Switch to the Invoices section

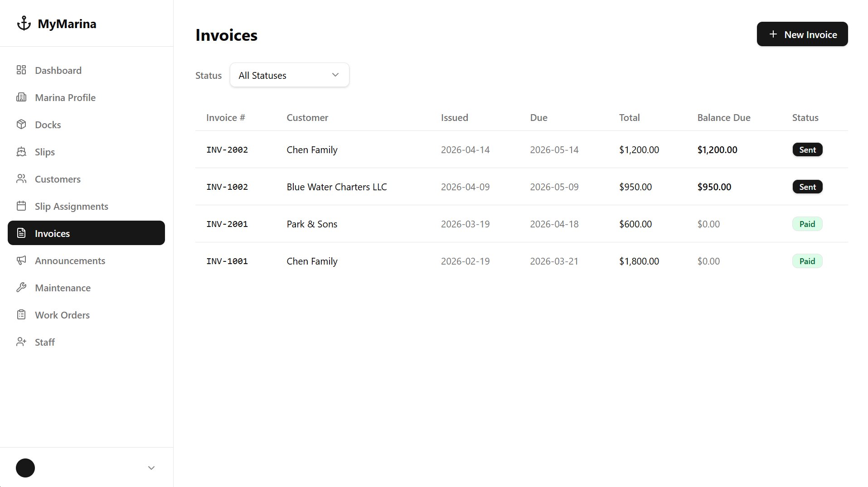point(52,233)
